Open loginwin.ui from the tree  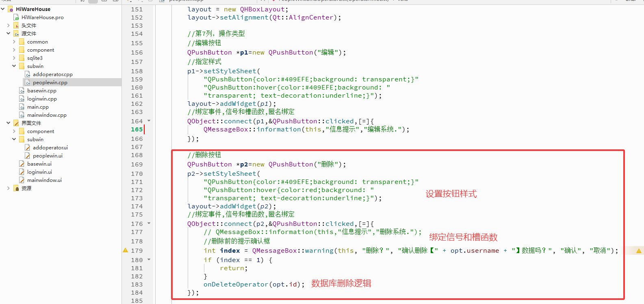(39, 172)
